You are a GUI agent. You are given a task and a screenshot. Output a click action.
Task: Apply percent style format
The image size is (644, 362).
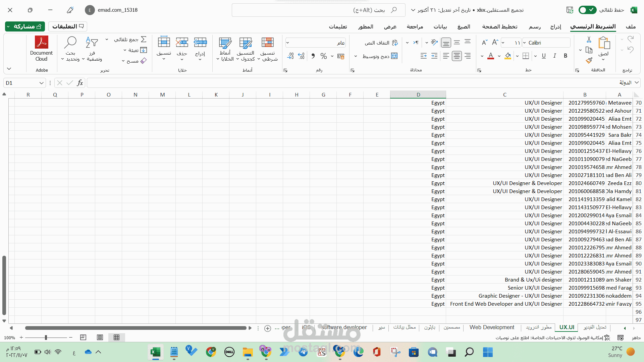click(x=323, y=56)
